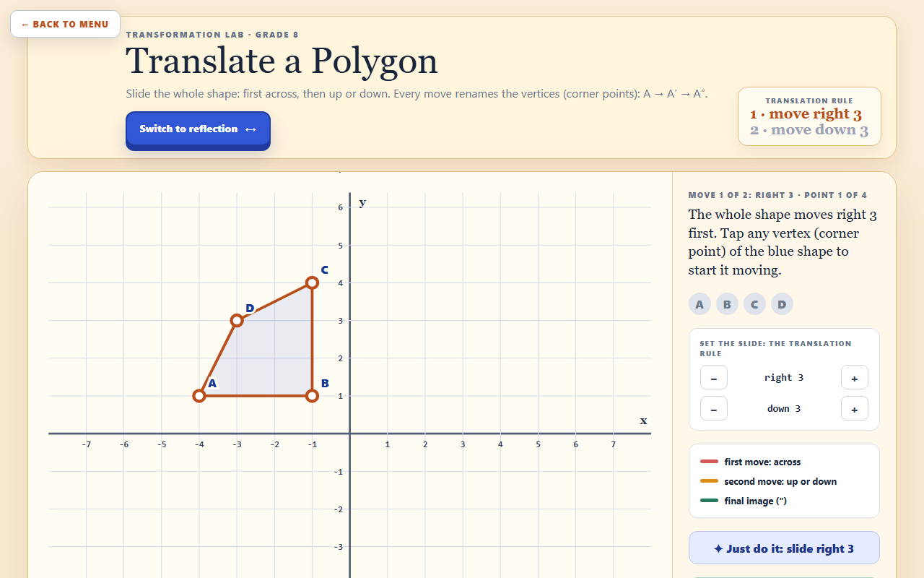This screenshot has width=924, height=578.
Task: Click the red 'first move: across' legend swatch
Action: [709, 462]
